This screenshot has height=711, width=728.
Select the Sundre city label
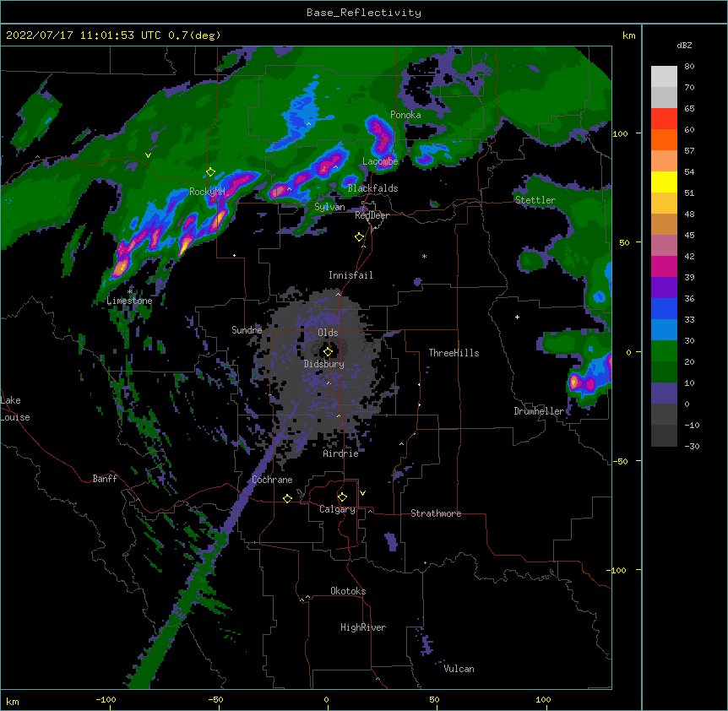(x=247, y=330)
